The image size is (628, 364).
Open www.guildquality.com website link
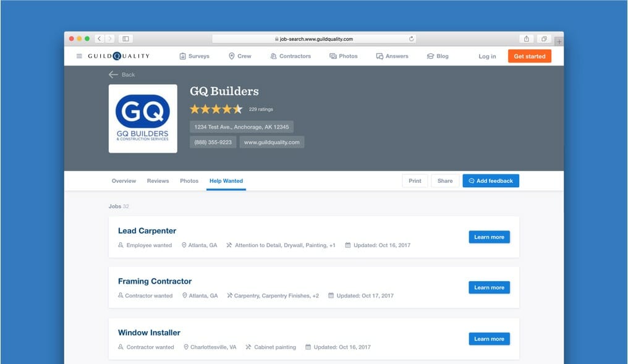click(271, 142)
